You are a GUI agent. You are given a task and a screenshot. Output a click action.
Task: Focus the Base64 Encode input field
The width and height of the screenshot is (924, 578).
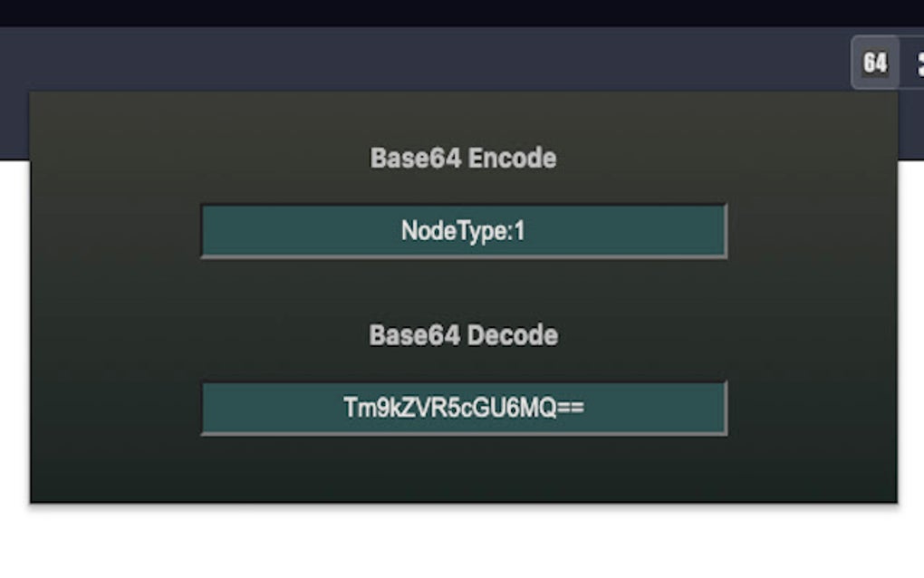click(x=464, y=231)
